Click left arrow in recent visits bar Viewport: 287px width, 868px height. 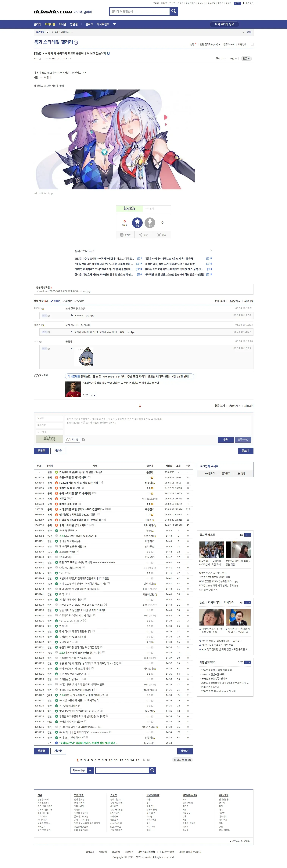point(52,32)
